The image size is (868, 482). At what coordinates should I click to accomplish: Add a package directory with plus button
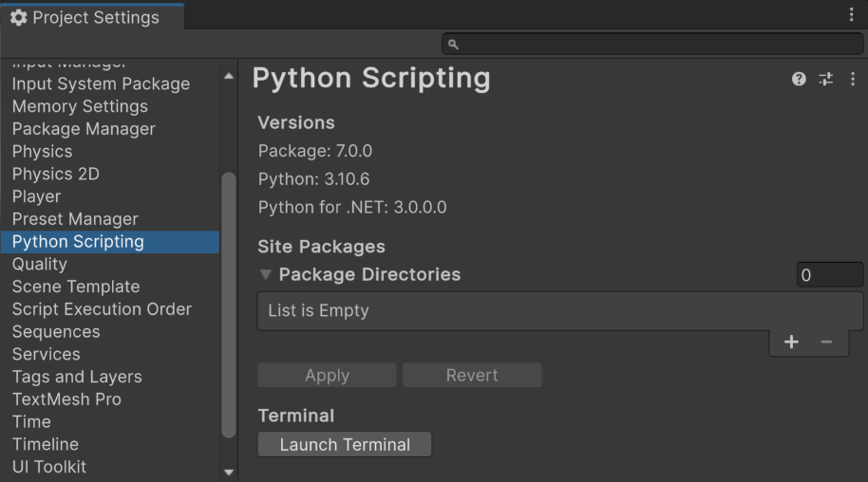pyautogui.click(x=791, y=342)
